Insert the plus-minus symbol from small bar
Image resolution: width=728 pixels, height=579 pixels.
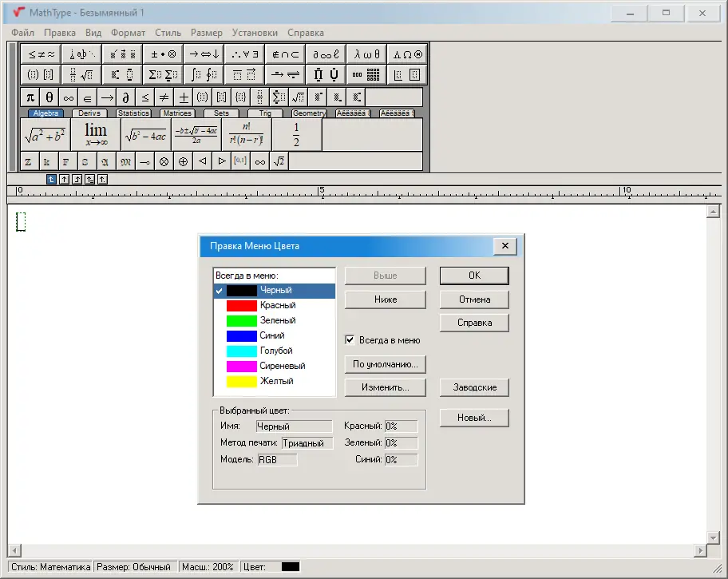tap(184, 97)
